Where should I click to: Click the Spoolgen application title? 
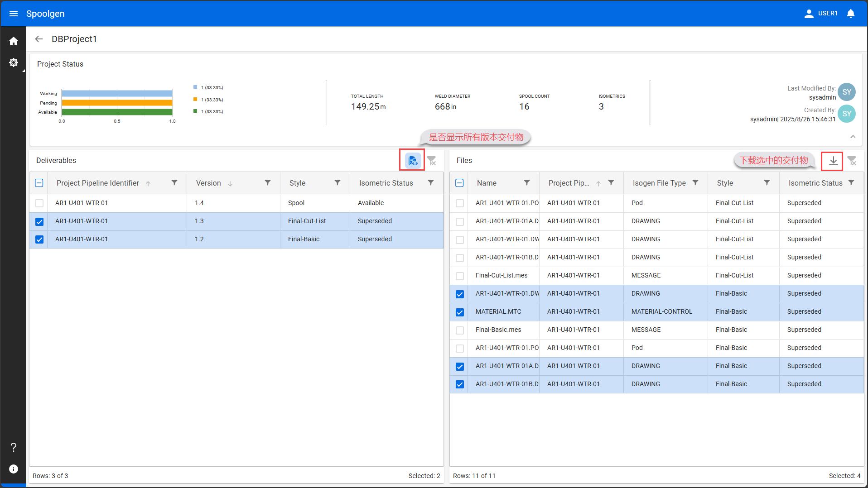[x=45, y=14]
